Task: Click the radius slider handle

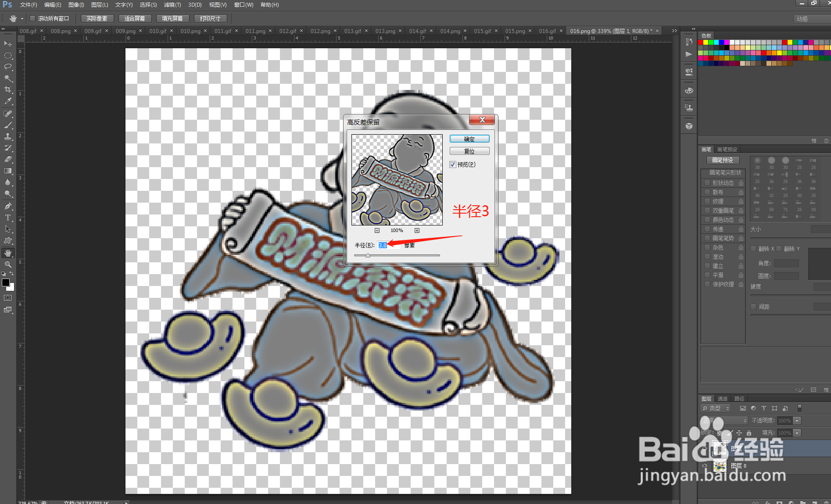Action: pos(368,256)
